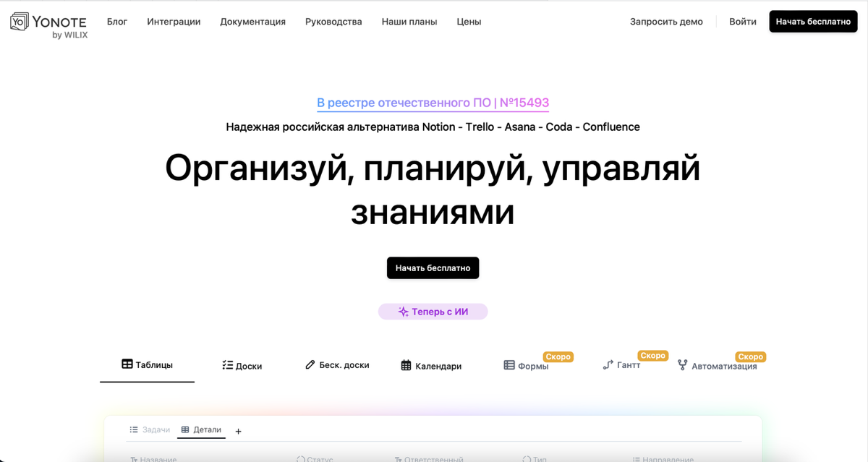The height and width of the screenshot is (462, 868).
Task: View Наши планы page
Action: pyautogui.click(x=409, y=22)
